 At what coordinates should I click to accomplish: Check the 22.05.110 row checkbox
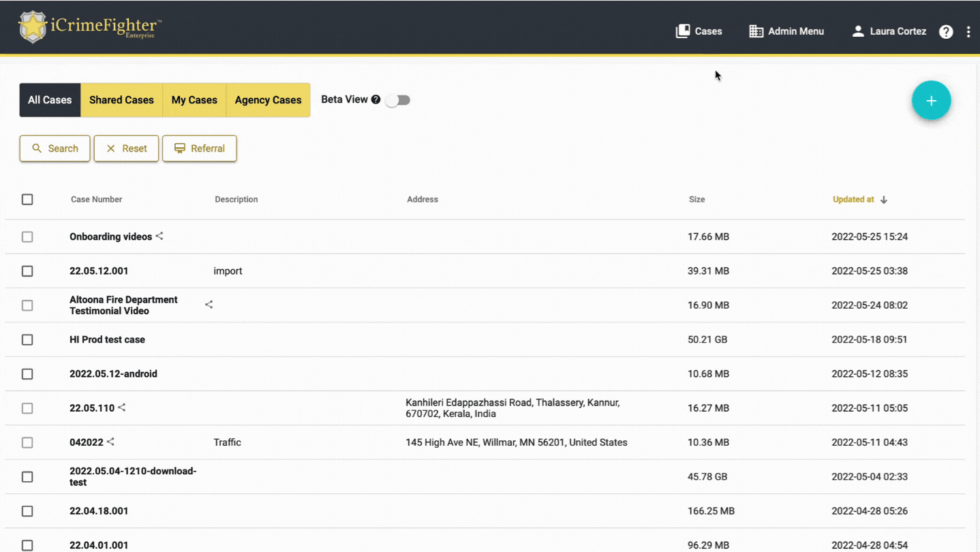(27, 408)
